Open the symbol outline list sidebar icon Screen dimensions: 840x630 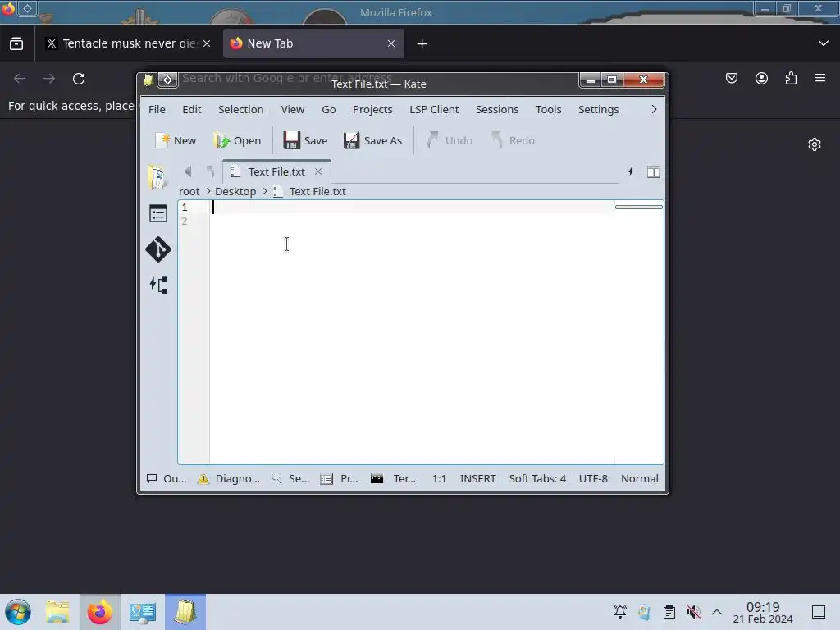[158, 214]
